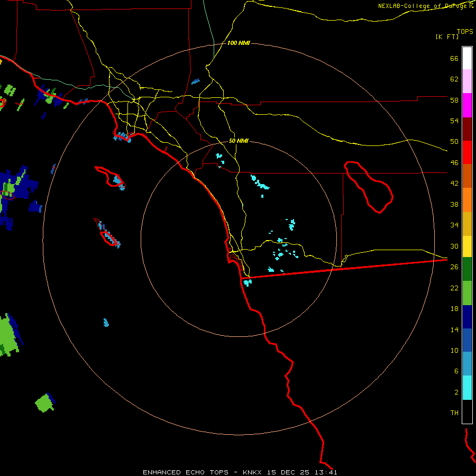This screenshot has height=476, width=476.
Task: Click the 26 legend value
Action: pos(454,267)
